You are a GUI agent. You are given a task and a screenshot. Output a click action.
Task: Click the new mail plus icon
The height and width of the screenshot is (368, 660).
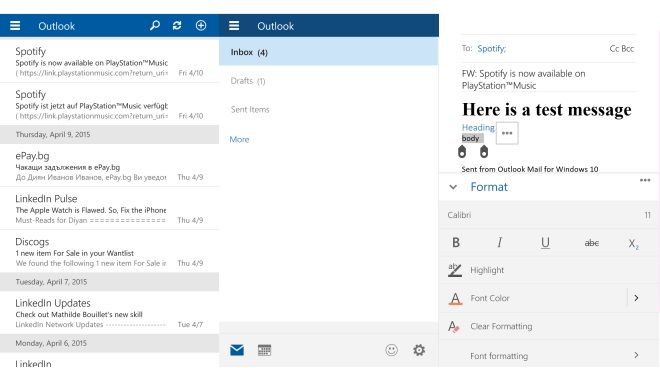coord(201,26)
